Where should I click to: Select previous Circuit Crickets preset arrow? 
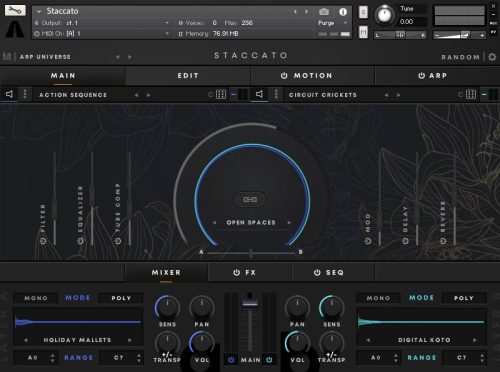[386, 95]
